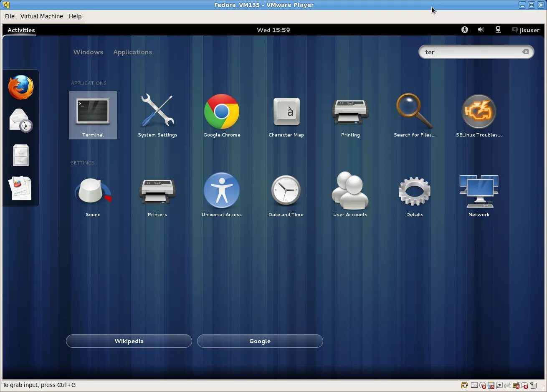Clear the search field text
Image resolution: width=547 pixels, height=392 pixels.
(525, 52)
